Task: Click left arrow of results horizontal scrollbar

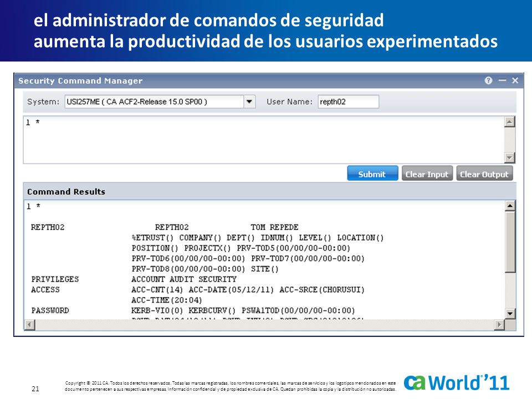Action: (x=30, y=325)
